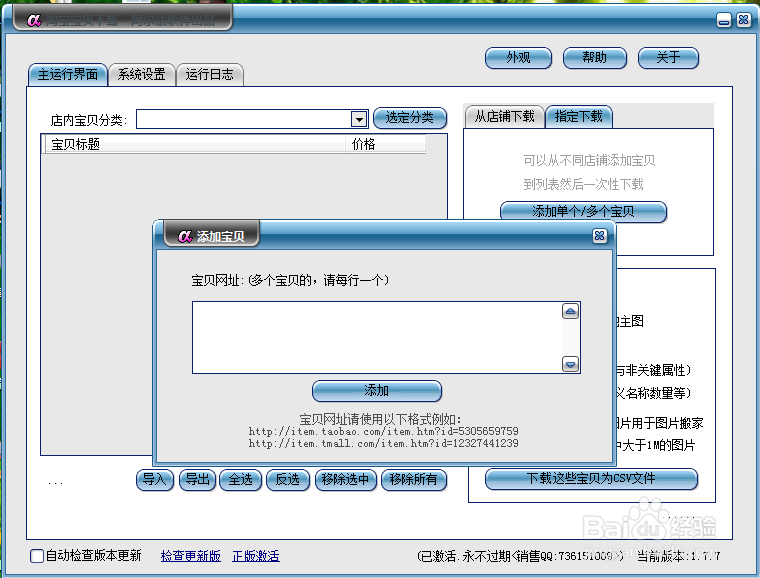Click the 宝贝标题 column header
The image size is (760, 578).
pyautogui.click(x=195, y=144)
